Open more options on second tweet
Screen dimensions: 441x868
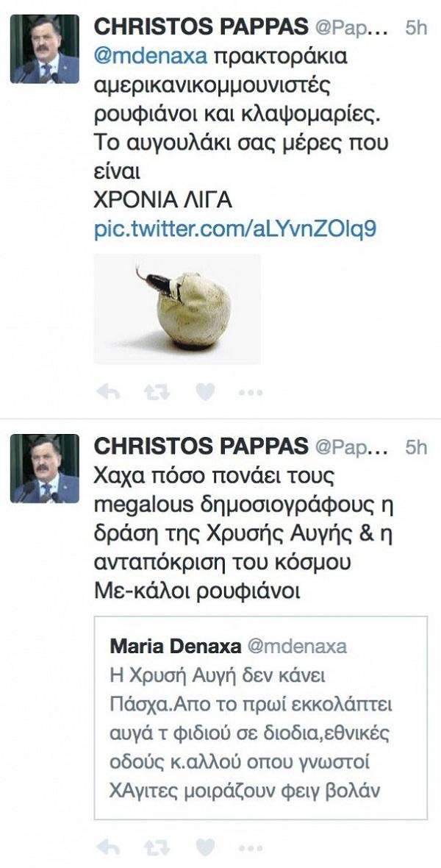pos(251,847)
